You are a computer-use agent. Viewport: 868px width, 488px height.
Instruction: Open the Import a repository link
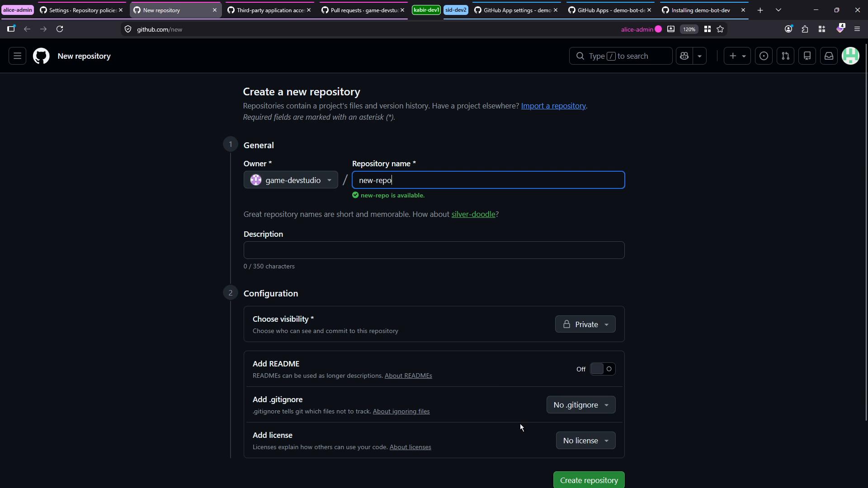coord(553,106)
